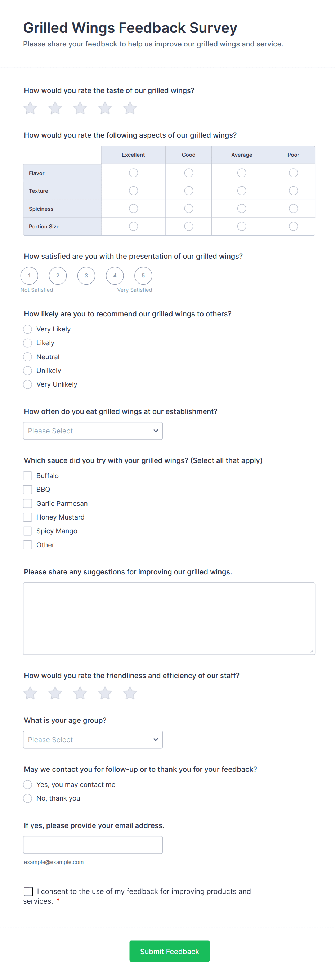Viewport: 335px width, 980px height.
Task: Click the second star for staff rating
Action: pos(55,693)
